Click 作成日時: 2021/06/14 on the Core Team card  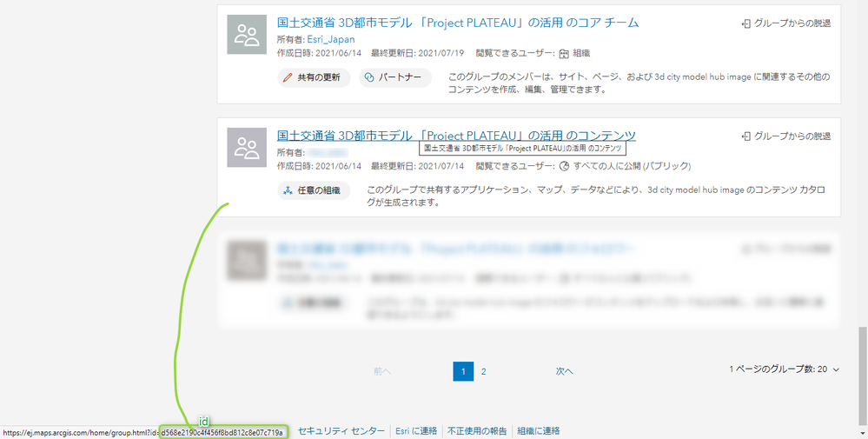point(319,53)
